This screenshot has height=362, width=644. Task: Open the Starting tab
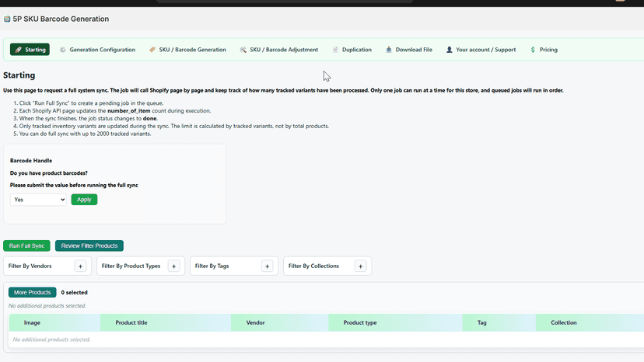tap(30, 50)
